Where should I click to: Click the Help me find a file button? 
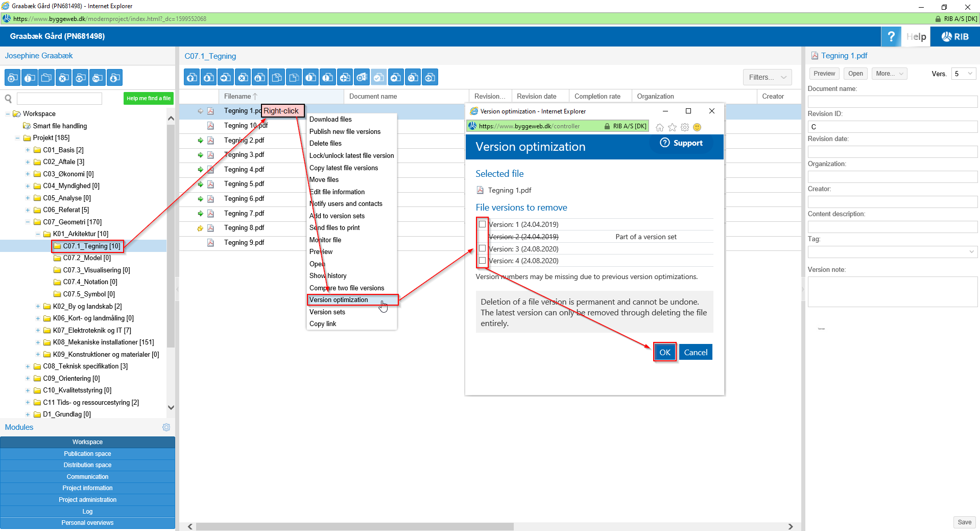(x=148, y=99)
